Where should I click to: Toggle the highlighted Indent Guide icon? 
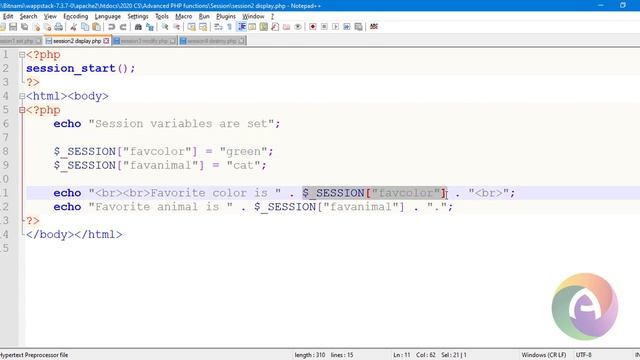tap(242, 27)
